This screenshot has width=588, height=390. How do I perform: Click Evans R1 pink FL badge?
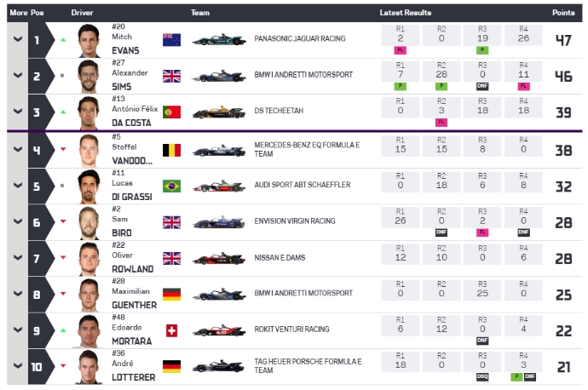pyautogui.click(x=401, y=50)
